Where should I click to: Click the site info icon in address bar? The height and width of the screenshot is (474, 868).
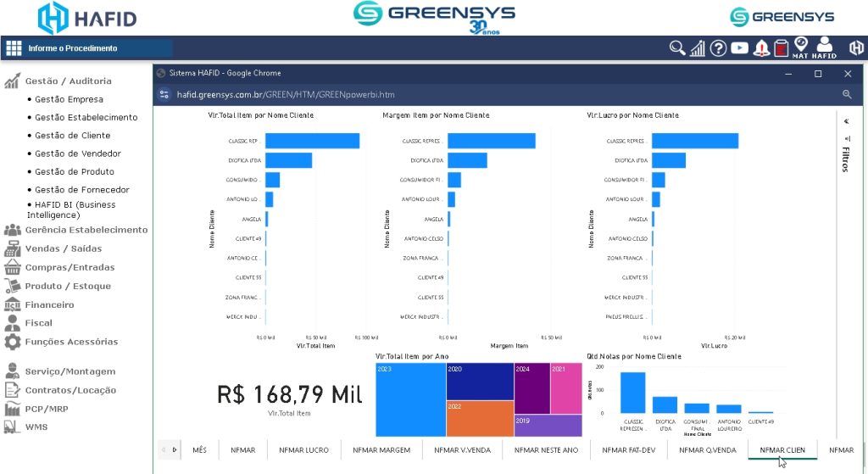tap(165, 95)
